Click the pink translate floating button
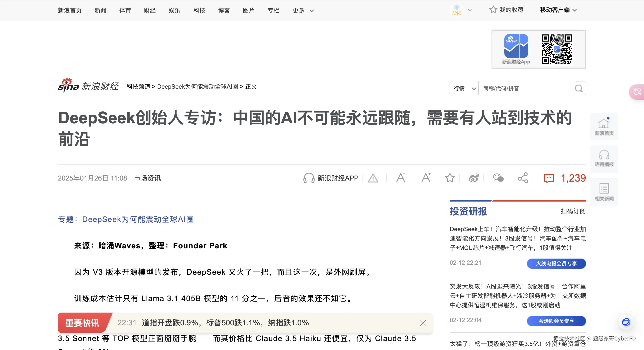The image size is (644, 350). point(637,92)
